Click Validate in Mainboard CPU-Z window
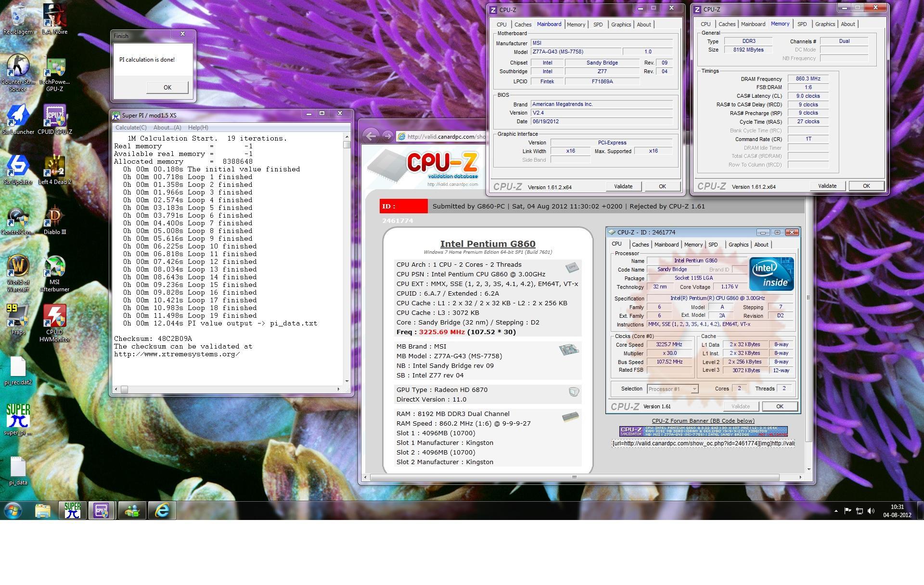 [623, 186]
